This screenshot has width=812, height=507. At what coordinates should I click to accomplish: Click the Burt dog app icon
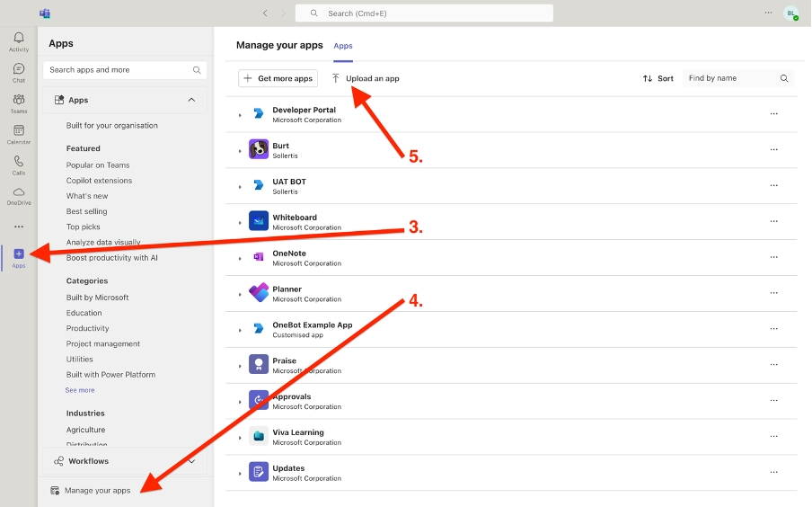coord(259,149)
